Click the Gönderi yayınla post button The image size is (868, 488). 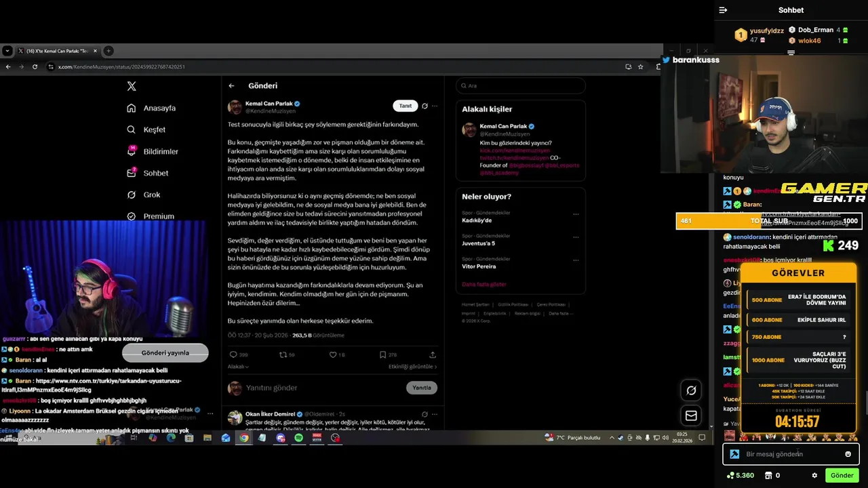(x=165, y=352)
